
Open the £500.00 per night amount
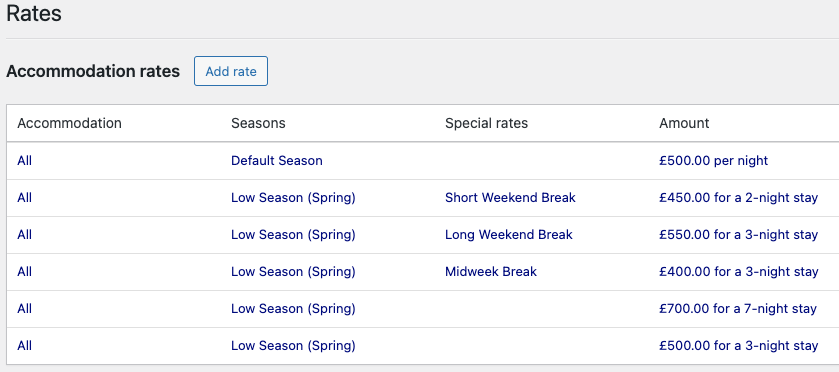click(x=713, y=161)
